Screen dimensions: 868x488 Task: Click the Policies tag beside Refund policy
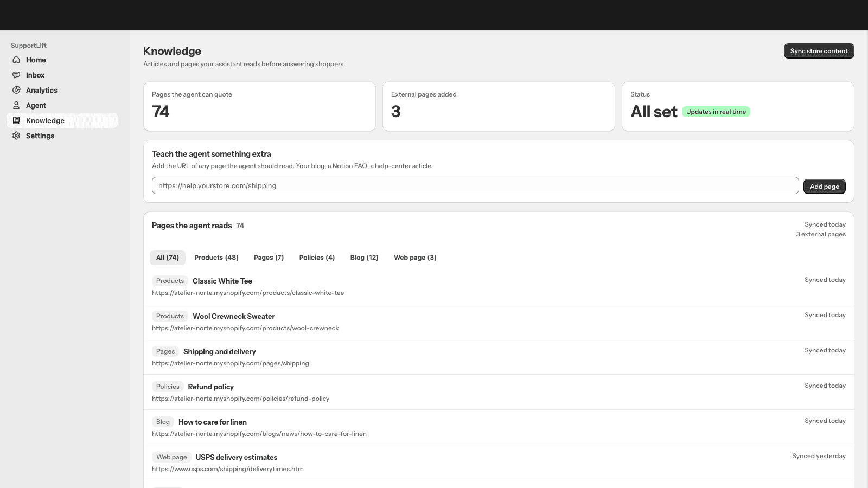pos(168,387)
